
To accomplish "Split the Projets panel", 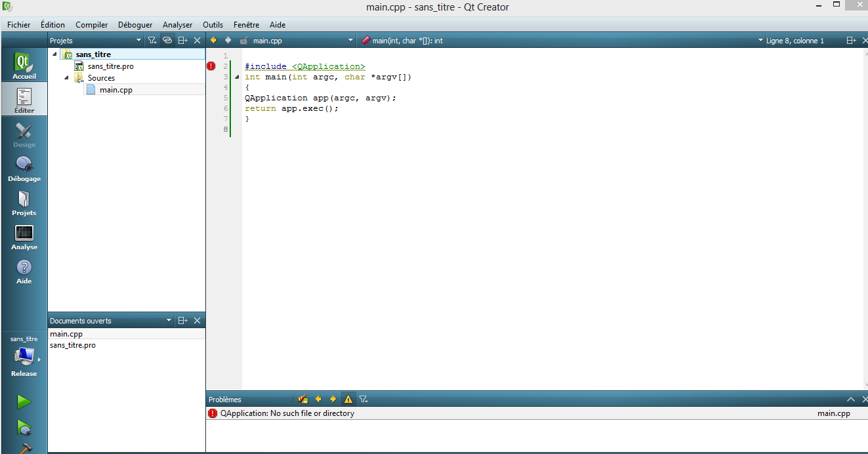I will click(183, 41).
